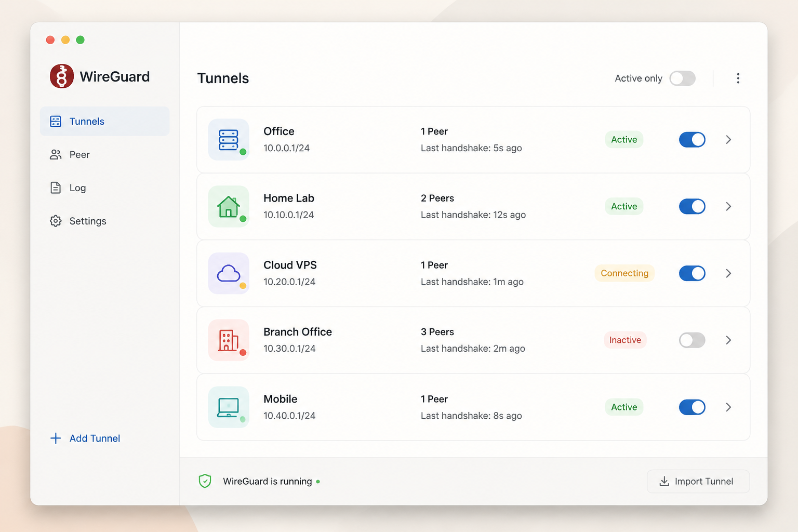Select the Home Lab tunnel name

289,198
